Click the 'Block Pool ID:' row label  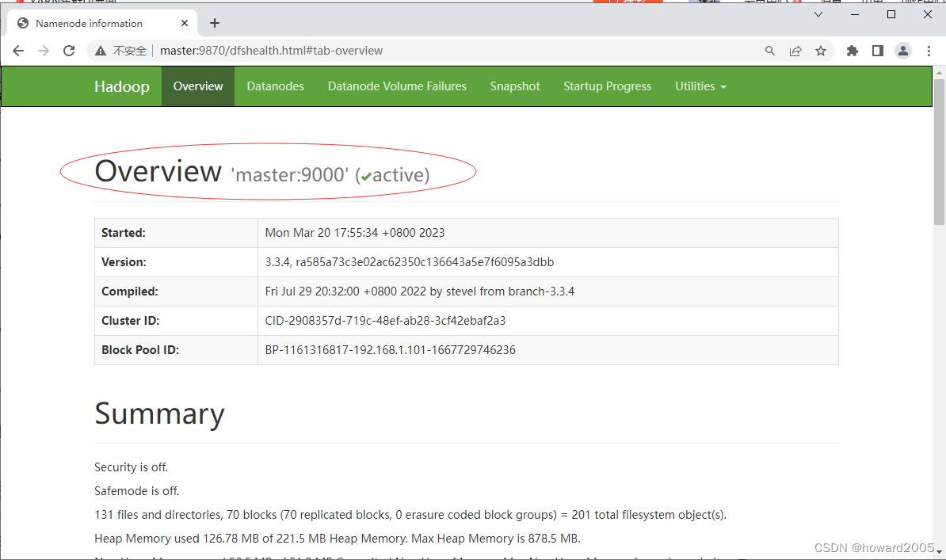[x=140, y=350]
